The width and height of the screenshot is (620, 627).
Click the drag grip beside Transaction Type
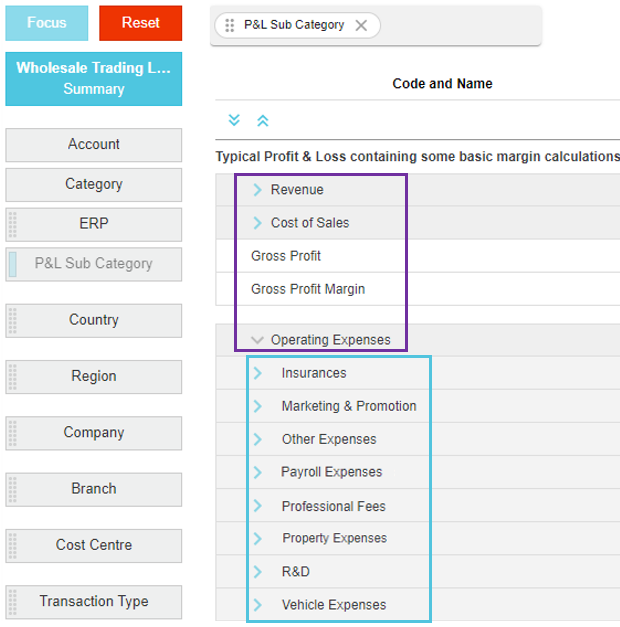[x=13, y=602]
